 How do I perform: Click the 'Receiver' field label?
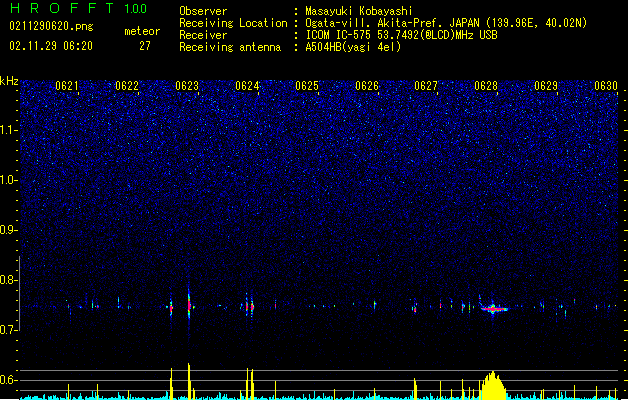[203, 35]
